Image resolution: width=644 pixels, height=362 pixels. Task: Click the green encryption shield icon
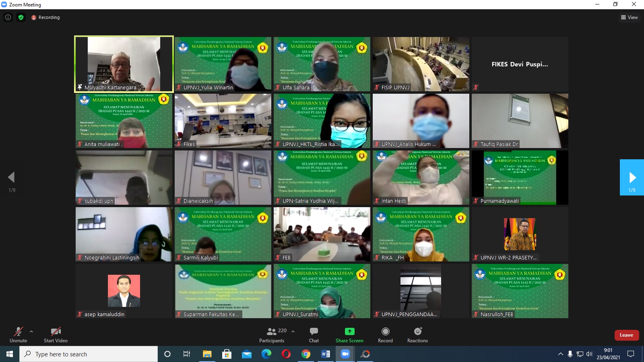tap(21, 17)
